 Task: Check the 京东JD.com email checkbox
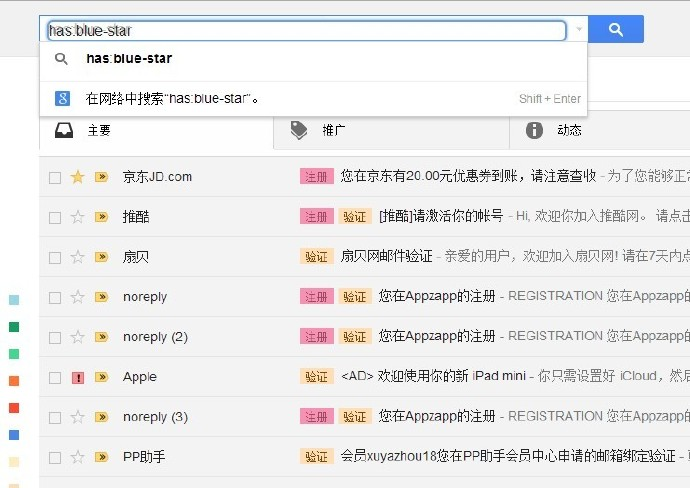(x=55, y=178)
